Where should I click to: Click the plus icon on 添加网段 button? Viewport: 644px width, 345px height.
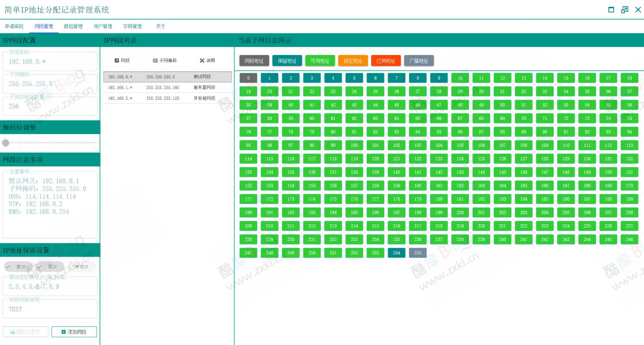click(64, 332)
